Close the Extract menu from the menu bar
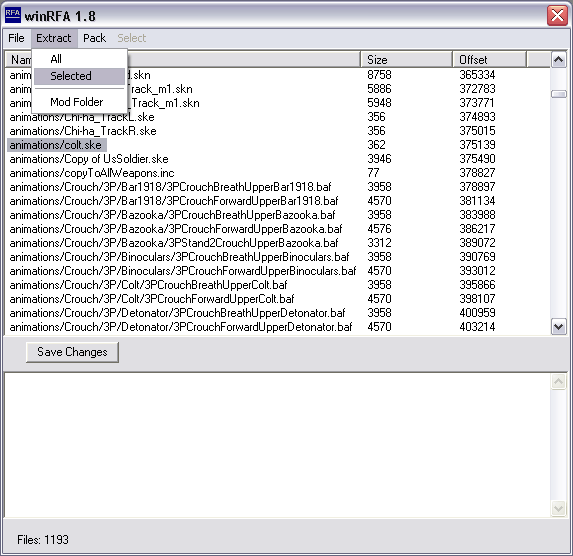 [54, 38]
